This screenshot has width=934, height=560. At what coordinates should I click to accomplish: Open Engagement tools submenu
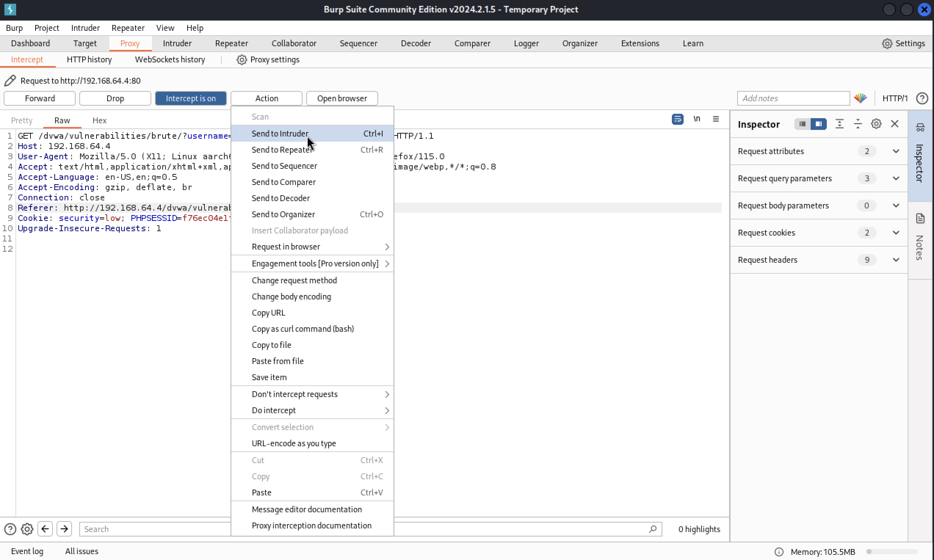(x=312, y=264)
